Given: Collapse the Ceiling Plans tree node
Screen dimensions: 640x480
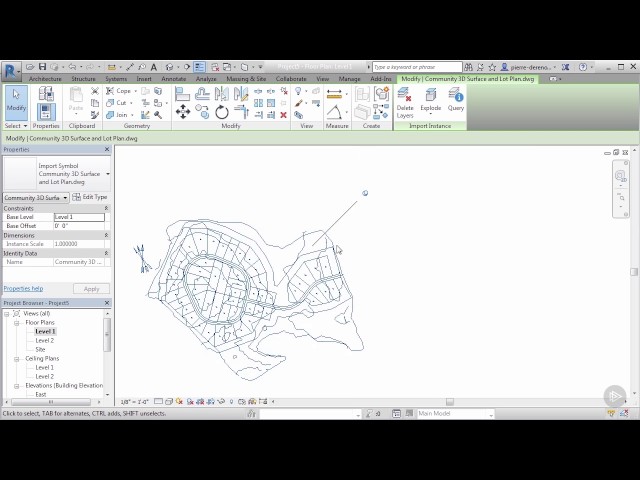Looking at the screenshot, I should point(17,359).
